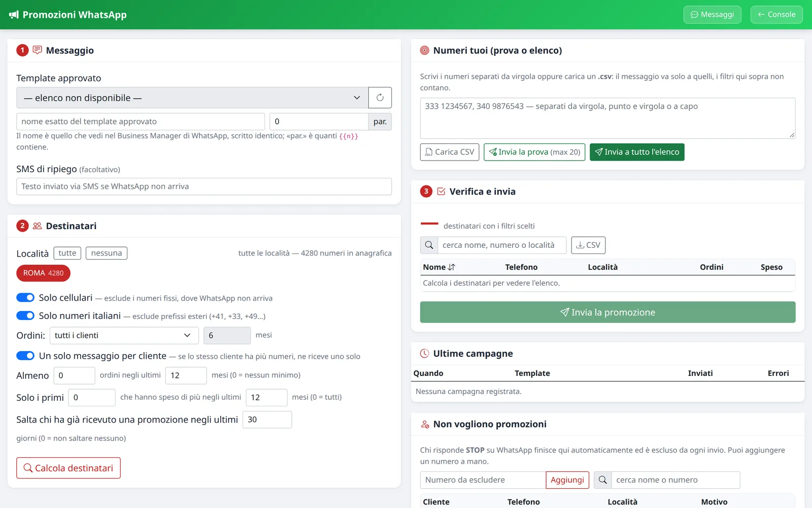Toggle Solo cellulari switch
The width and height of the screenshot is (812, 508).
point(25,298)
